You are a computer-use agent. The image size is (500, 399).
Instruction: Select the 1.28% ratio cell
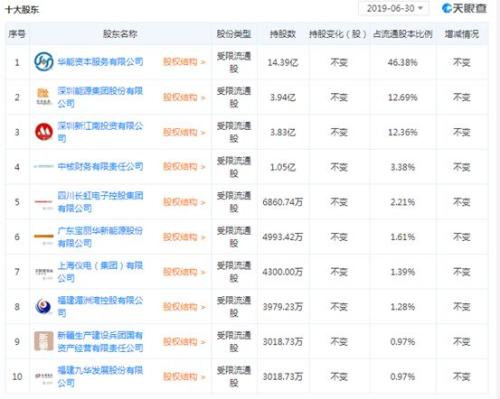[x=402, y=307]
